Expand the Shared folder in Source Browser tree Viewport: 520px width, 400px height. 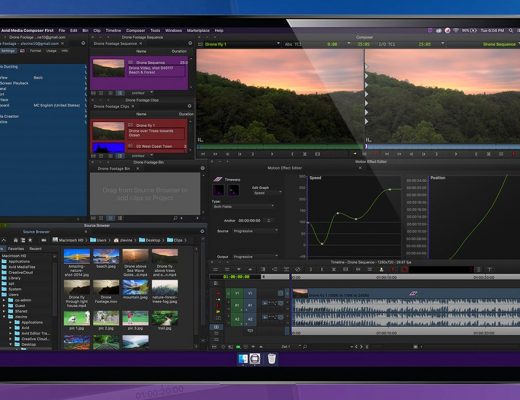pyautogui.click(x=4, y=311)
